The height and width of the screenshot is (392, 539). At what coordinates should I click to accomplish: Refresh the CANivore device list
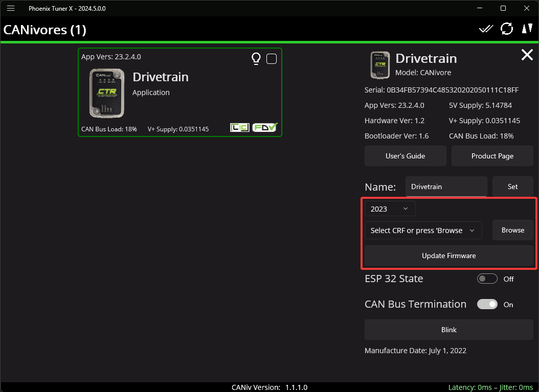coord(507,29)
